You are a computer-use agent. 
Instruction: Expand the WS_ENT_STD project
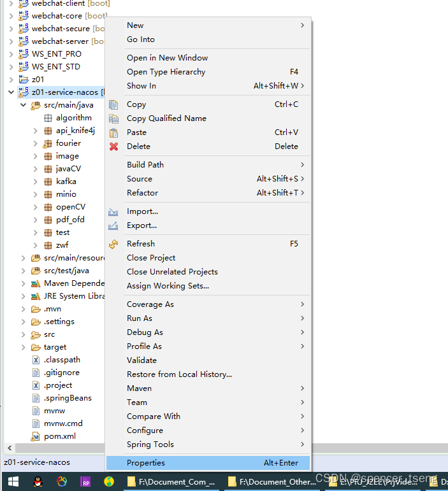click(x=11, y=67)
